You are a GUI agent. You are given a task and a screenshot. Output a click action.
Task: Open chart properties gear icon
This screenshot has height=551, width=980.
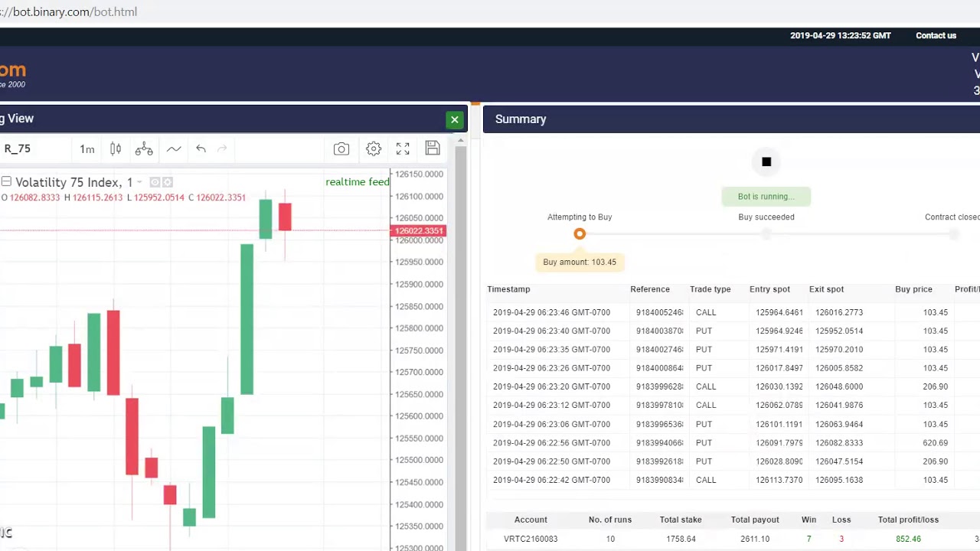coord(374,149)
